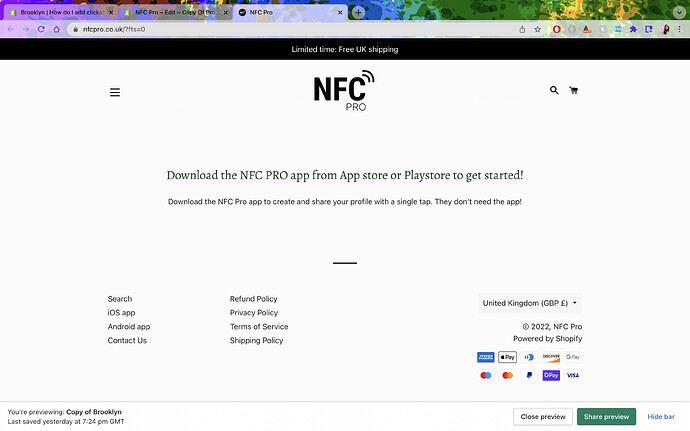The width and height of the screenshot is (690, 431).
Task: Click the lock icon in address bar
Action: coord(75,29)
